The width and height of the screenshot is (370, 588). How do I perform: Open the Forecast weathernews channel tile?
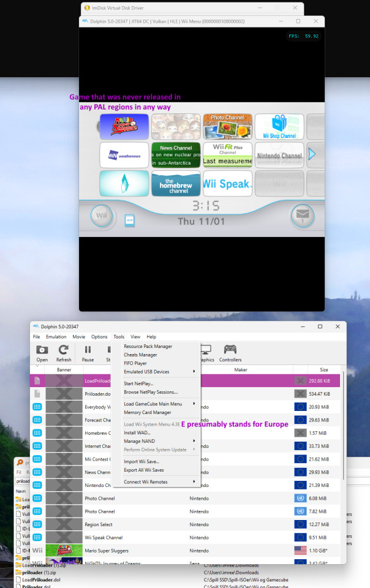(124, 155)
